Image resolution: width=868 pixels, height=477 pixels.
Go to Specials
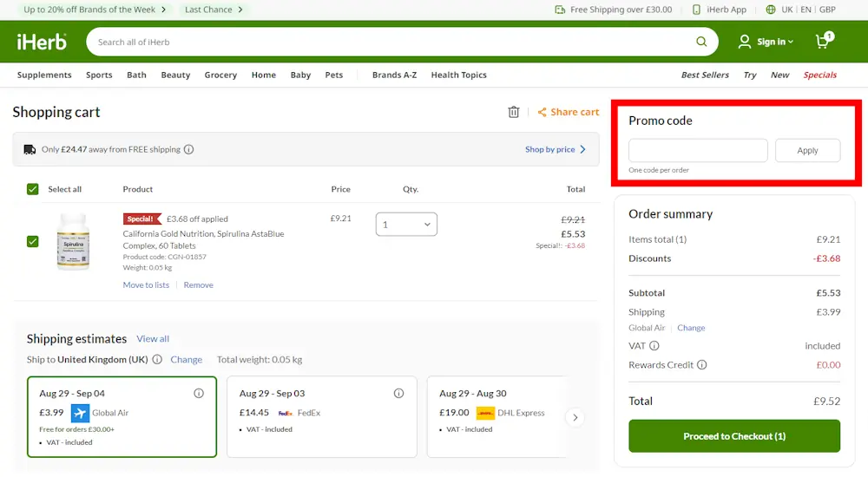click(820, 75)
